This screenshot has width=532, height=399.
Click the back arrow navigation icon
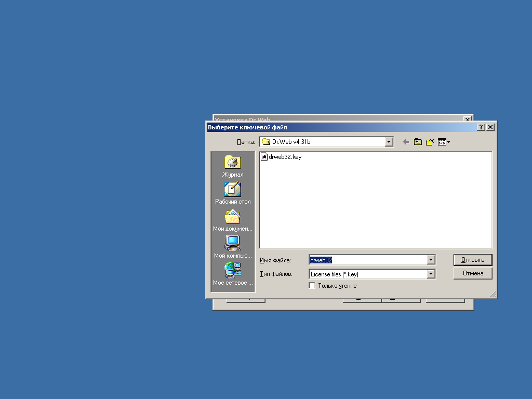pos(406,142)
